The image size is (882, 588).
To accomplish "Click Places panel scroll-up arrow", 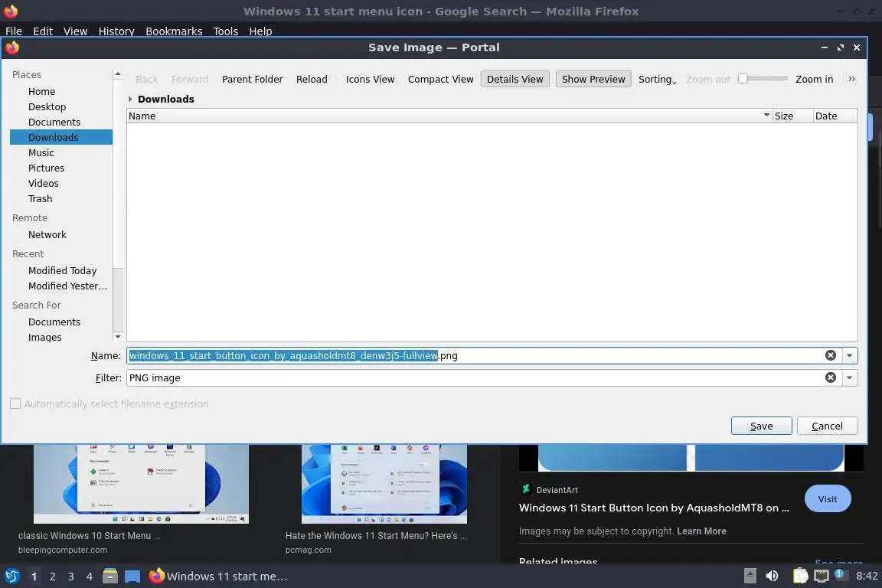I will [x=118, y=73].
